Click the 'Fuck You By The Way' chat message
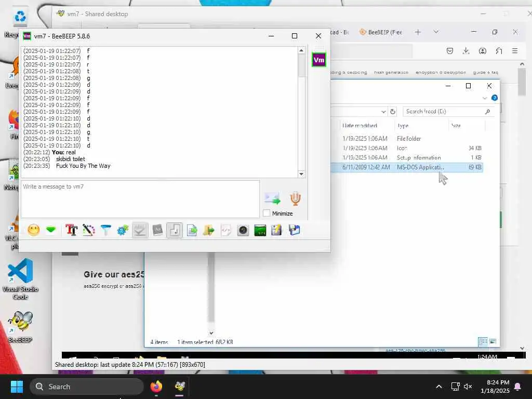Viewport: 532px width, 399px height. [83, 166]
